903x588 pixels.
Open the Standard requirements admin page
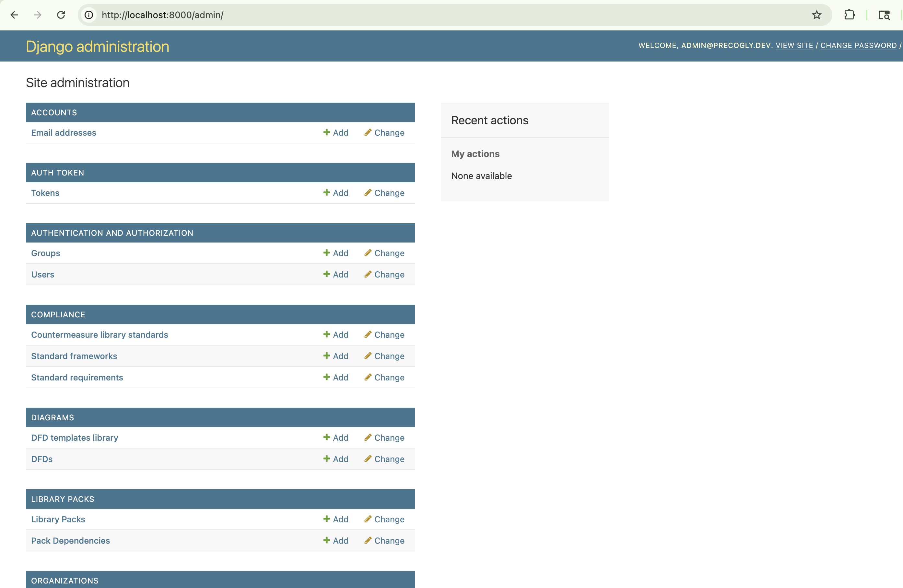click(x=77, y=377)
